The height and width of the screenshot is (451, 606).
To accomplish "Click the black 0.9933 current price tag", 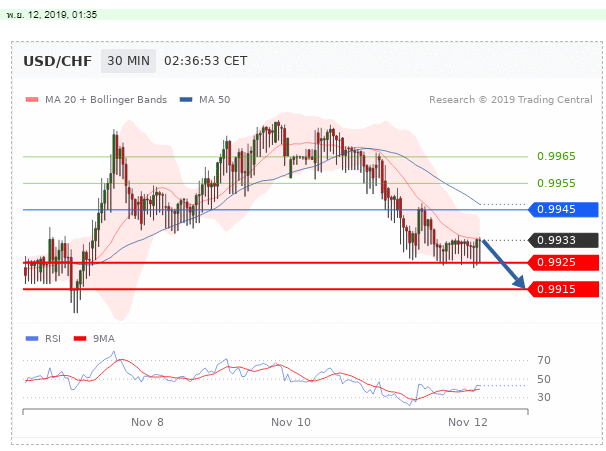I will tap(563, 240).
